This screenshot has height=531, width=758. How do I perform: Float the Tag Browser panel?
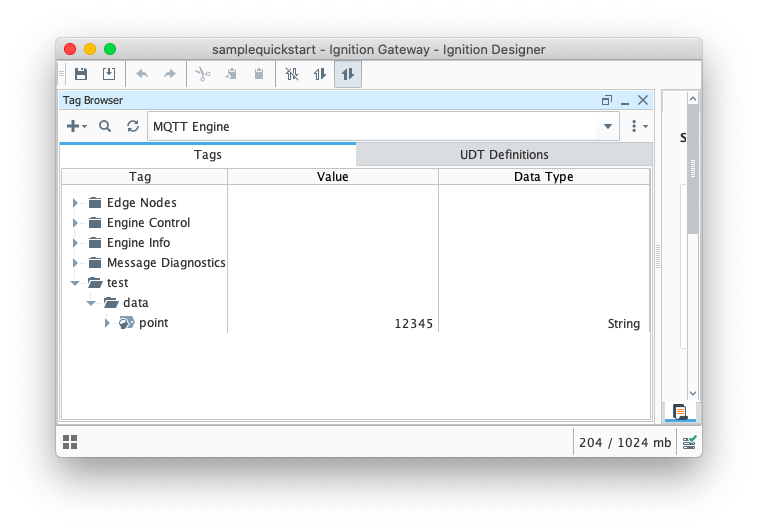click(x=607, y=100)
